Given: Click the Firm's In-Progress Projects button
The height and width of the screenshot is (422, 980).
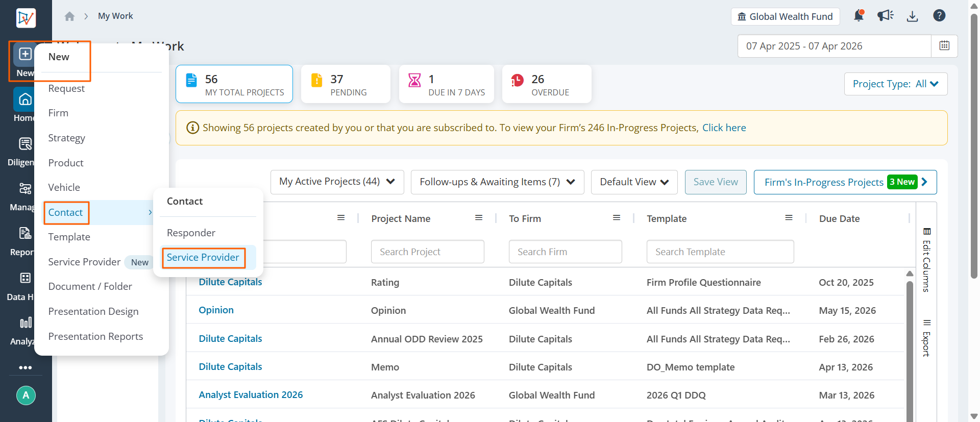Looking at the screenshot, I should [845, 182].
